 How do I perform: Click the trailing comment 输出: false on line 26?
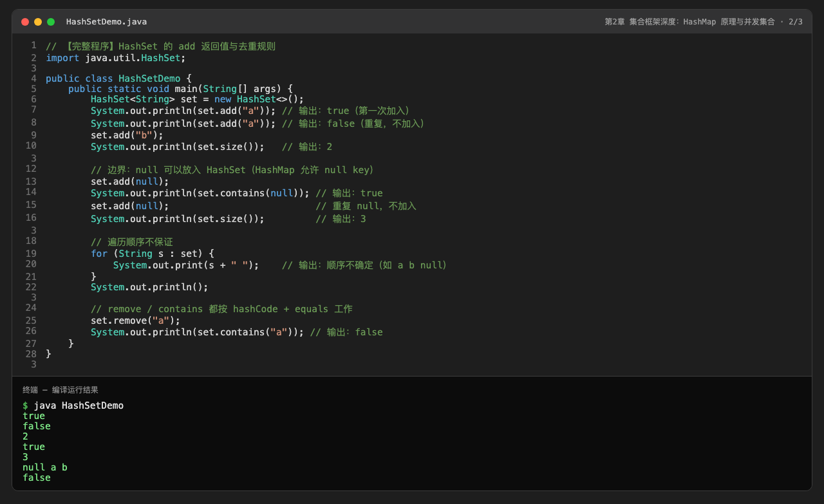tap(346, 332)
